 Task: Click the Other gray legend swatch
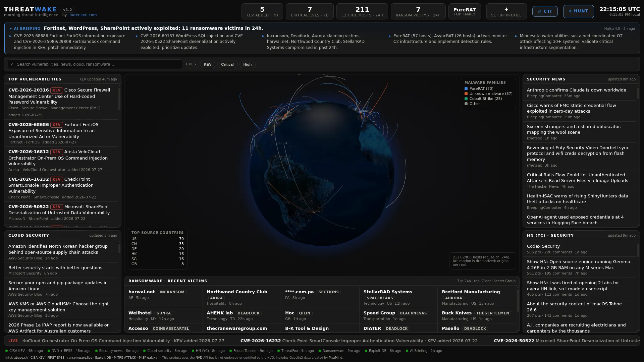pos(466,104)
